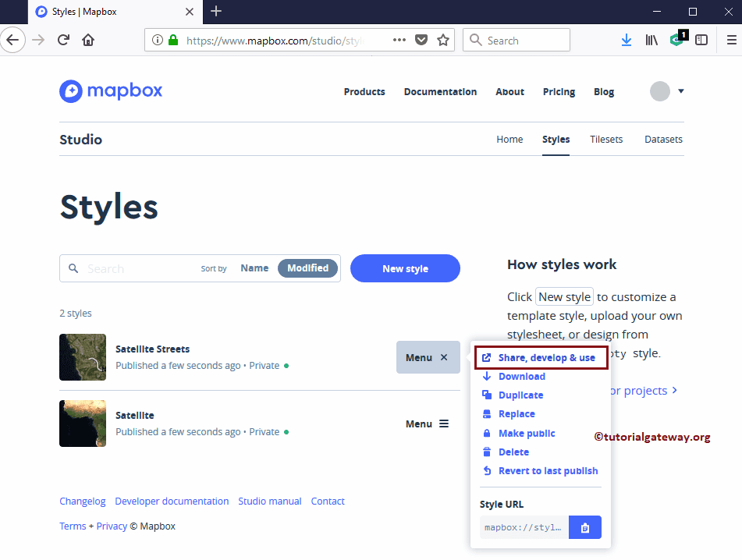The height and width of the screenshot is (560, 742).
Task: Open the About nav item
Action: 509,92
